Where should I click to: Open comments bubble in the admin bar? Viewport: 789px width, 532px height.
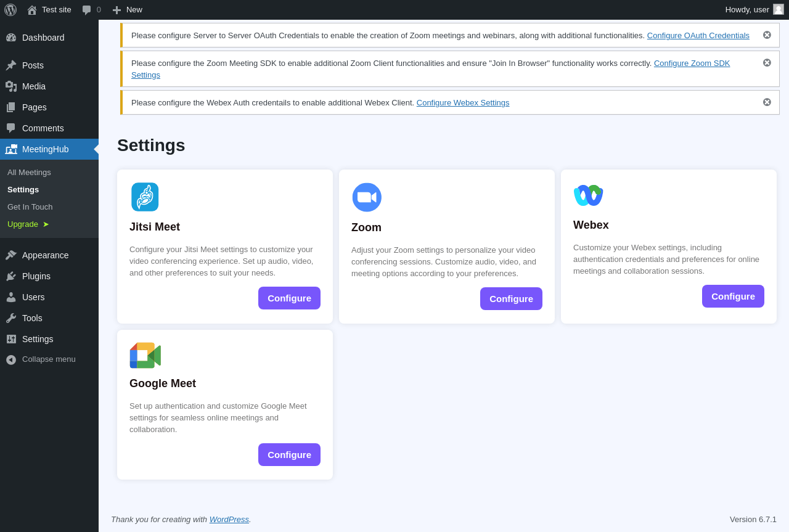(x=91, y=10)
